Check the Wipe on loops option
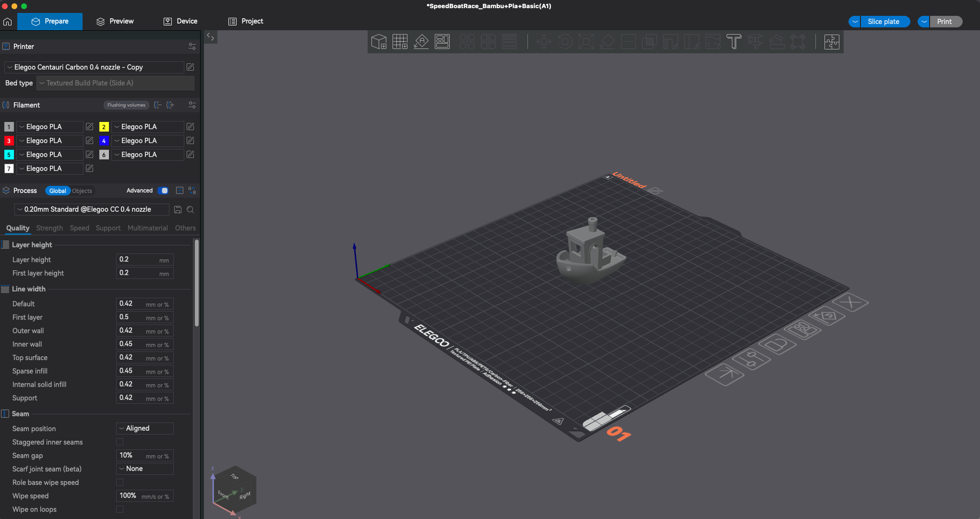This screenshot has height=519, width=980. (120, 509)
